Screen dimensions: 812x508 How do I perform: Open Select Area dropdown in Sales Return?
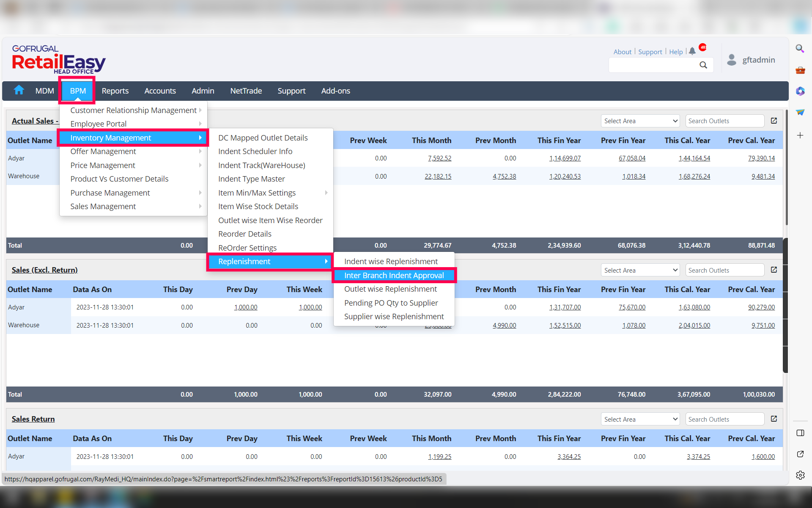click(640, 419)
